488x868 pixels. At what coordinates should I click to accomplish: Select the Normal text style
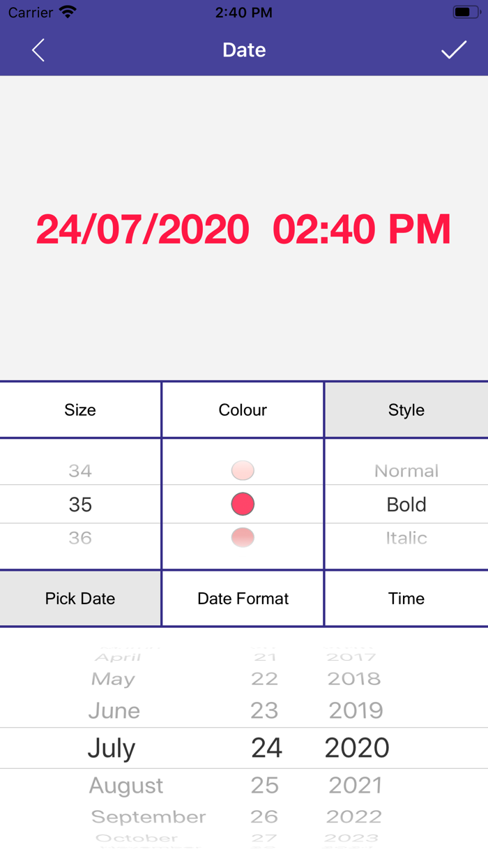coord(406,471)
